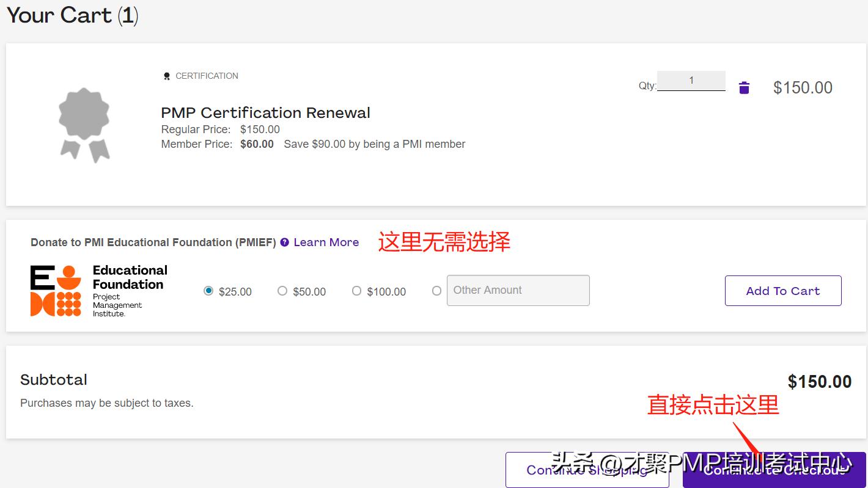Click the Add To Cart button
Image resolution: width=868 pixels, height=488 pixels.
783,291
